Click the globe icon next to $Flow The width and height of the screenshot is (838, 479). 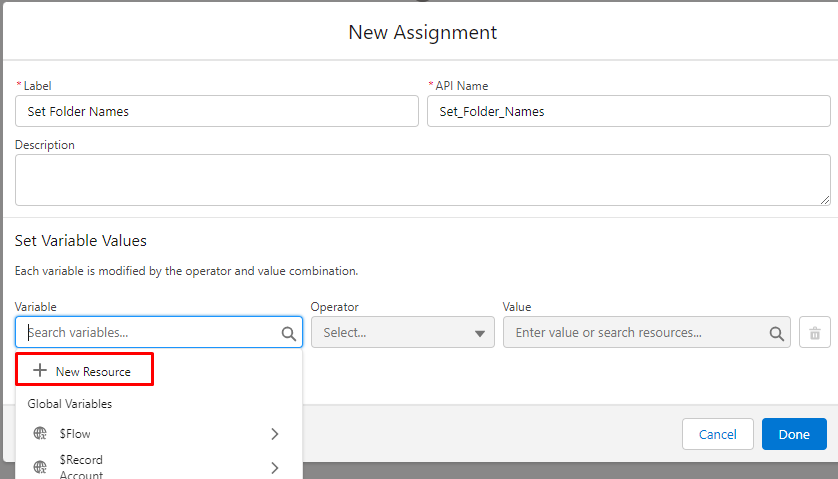(x=40, y=434)
